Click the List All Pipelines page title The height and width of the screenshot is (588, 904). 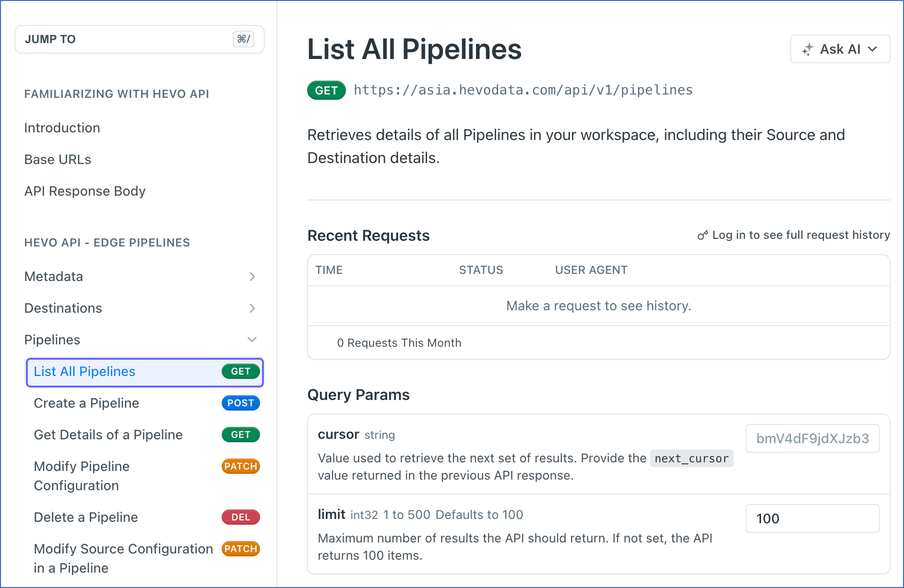(x=415, y=49)
